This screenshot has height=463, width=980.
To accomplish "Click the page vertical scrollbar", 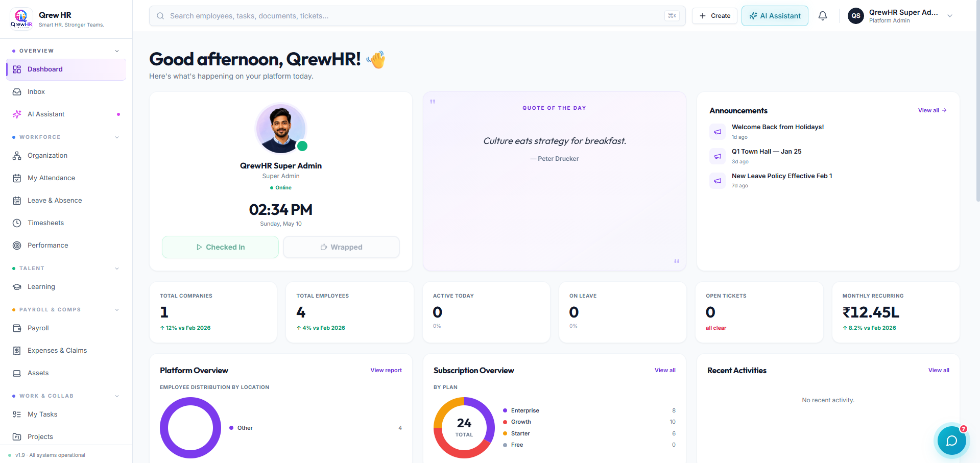I will (x=977, y=102).
